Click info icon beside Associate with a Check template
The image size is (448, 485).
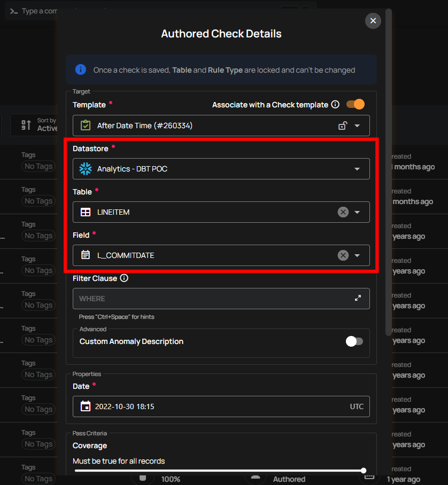[335, 105]
